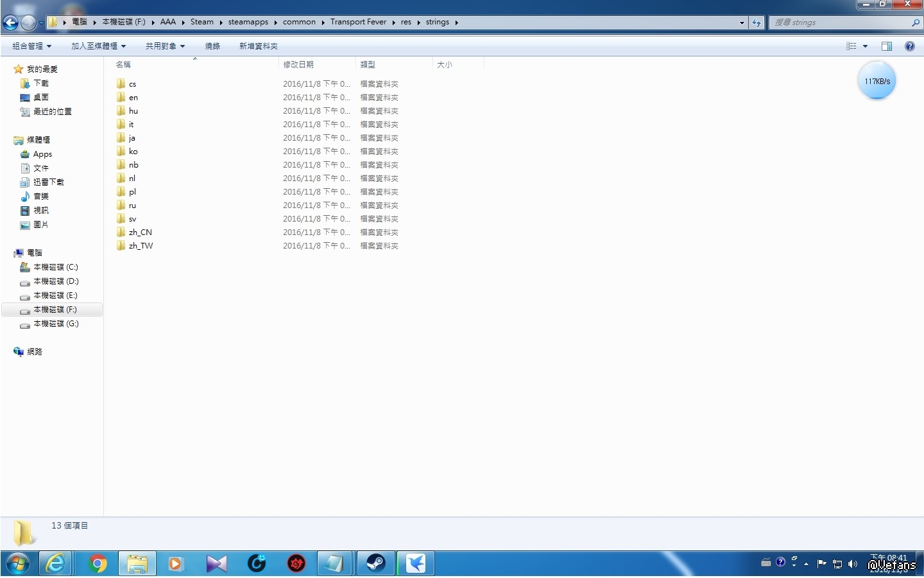Click the 117KB/s speed floating widget
924x578 pixels.
point(877,81)
